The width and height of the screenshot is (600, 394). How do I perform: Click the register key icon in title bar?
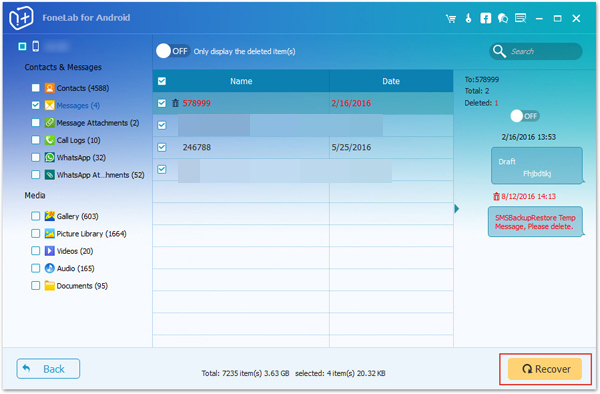(x=468, y=18)
